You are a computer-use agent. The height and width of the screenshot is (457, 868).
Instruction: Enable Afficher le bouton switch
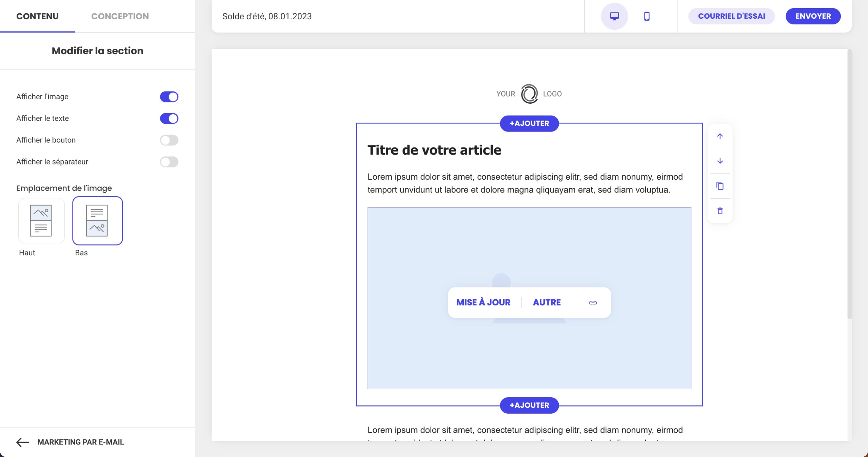click(169, 140)
